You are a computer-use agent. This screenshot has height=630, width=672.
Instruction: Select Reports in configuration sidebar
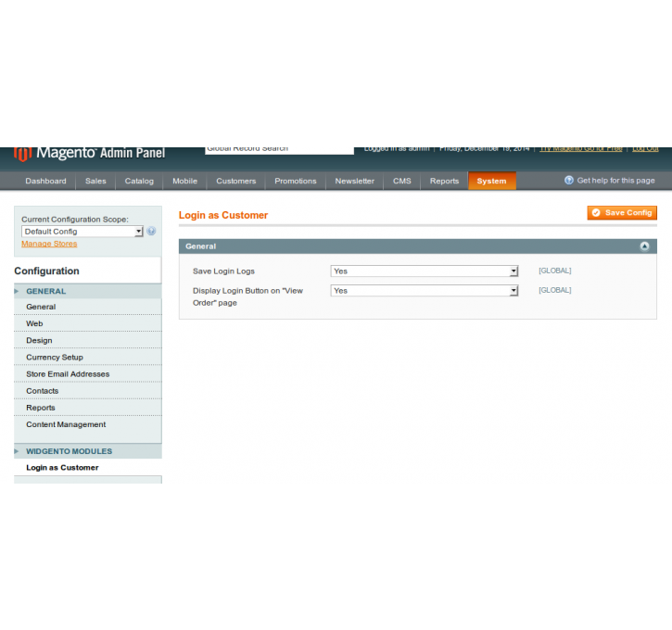[88, 408]
